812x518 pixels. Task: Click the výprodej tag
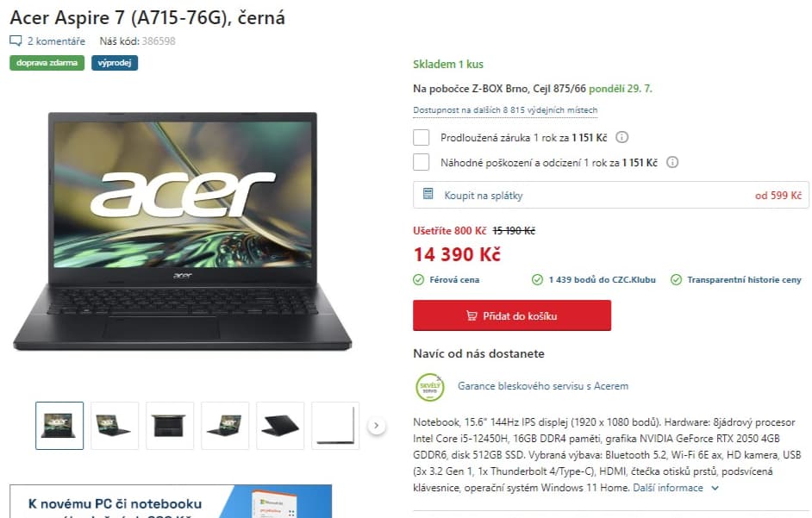tap(115, 63)
